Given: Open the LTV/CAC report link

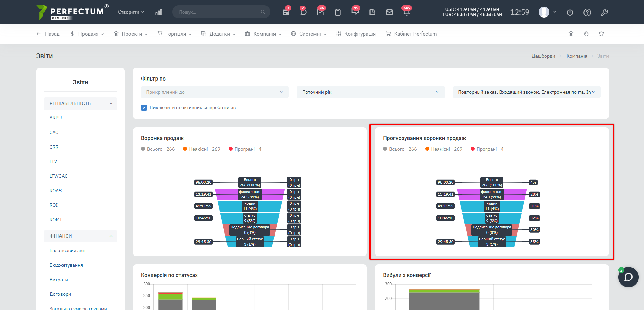Looking at the screenshot, I should (x=58, y=176).
